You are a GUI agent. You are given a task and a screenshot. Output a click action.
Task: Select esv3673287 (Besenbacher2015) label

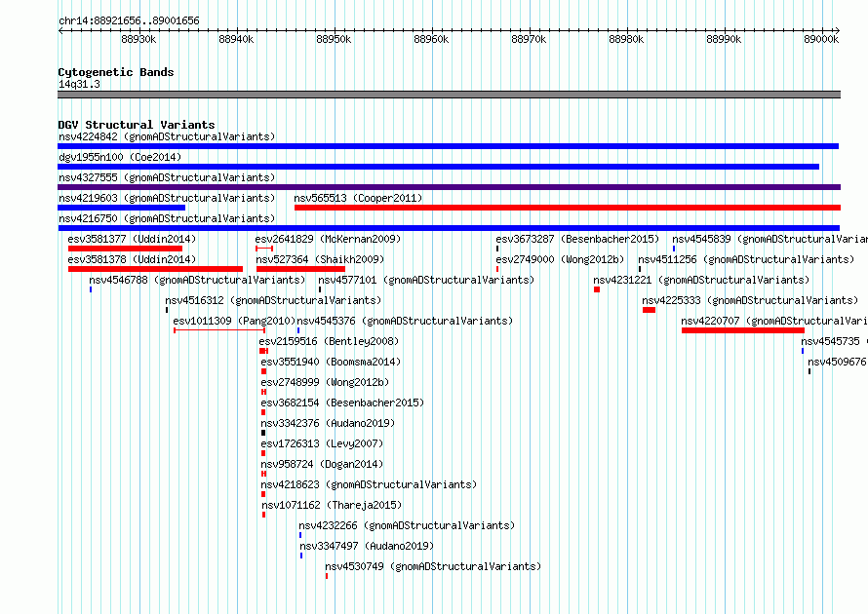pos(577,239)
